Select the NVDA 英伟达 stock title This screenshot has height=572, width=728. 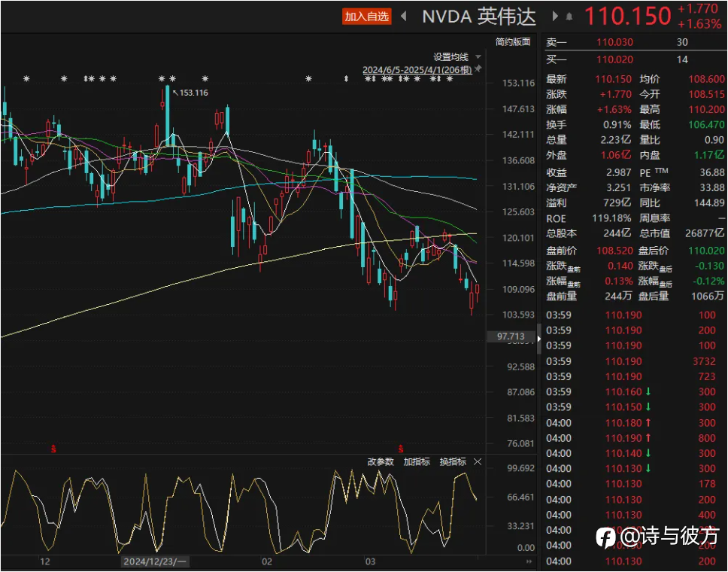tap(478, 17)
